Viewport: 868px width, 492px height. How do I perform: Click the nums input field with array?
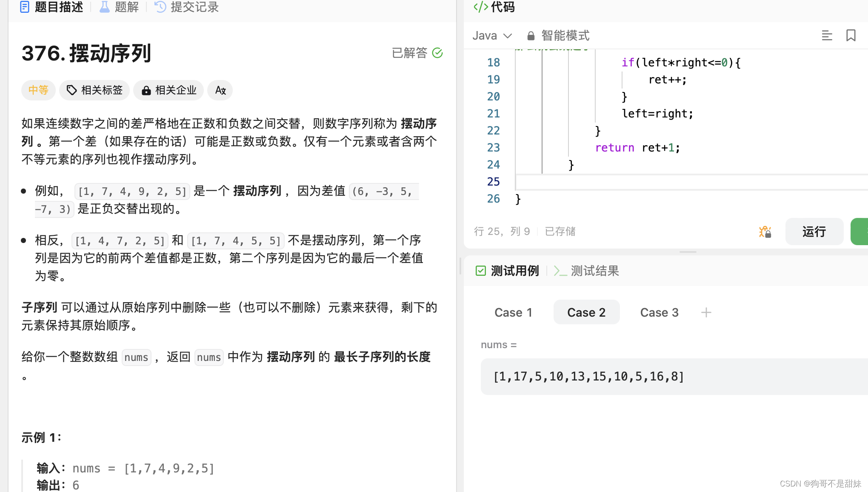pos(674,377)
